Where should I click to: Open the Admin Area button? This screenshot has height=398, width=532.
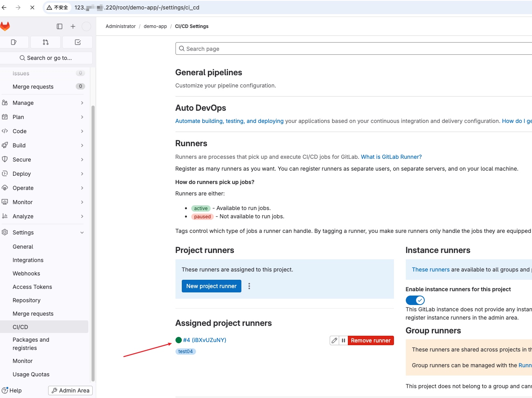click(70, 391)
